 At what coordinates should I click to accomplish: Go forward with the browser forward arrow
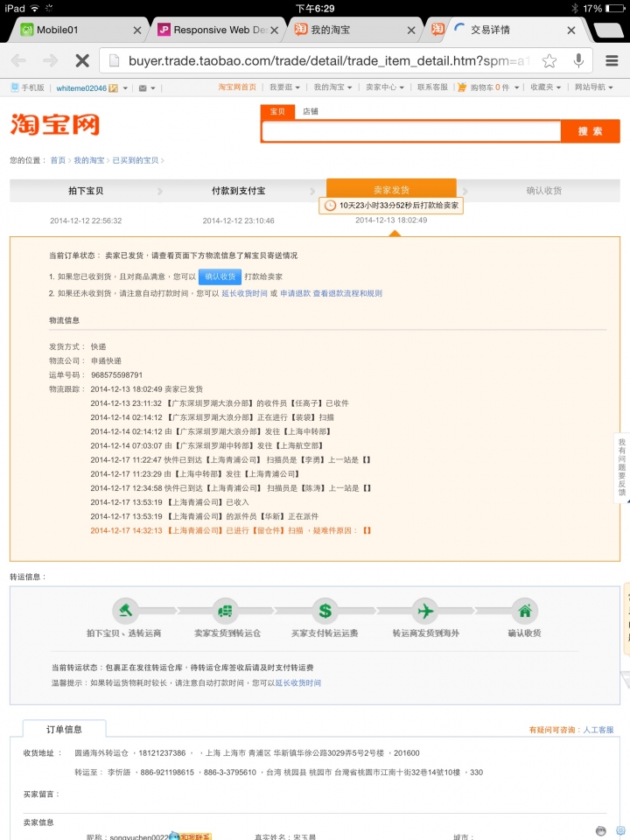pos(51,60)
